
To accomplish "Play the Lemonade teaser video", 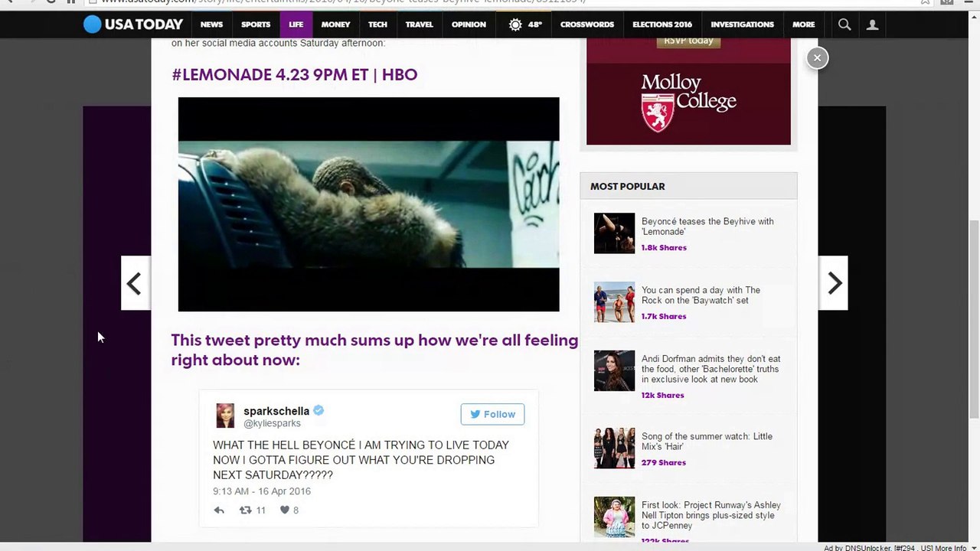I will click(368, 204).
